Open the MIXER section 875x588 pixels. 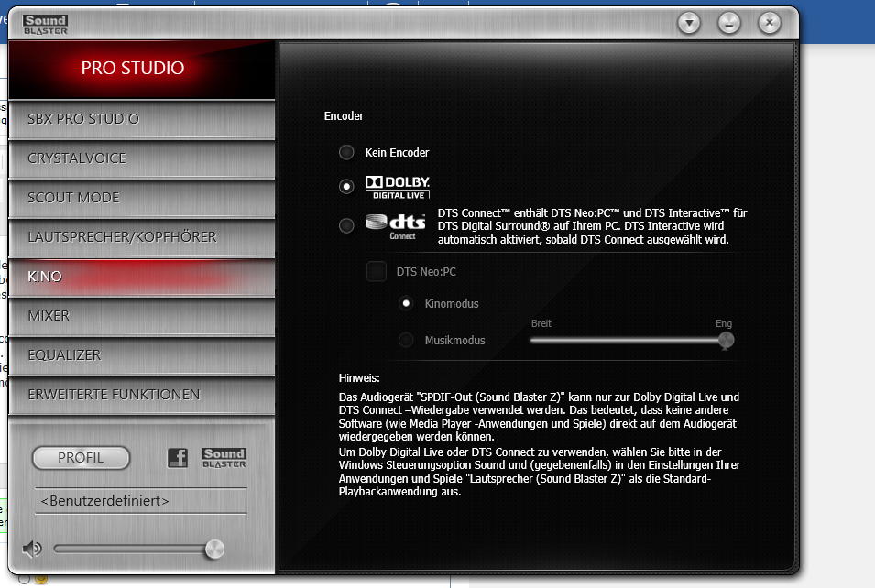tap(142, 316)
